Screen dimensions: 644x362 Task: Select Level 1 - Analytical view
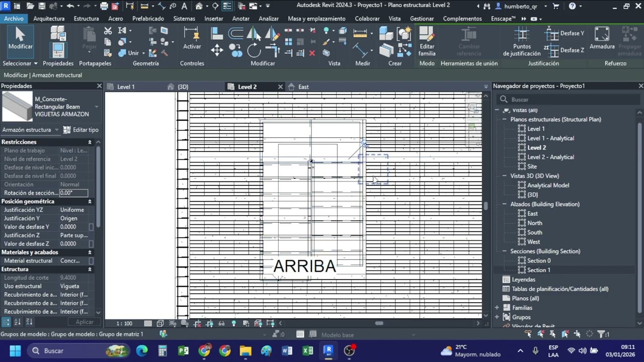click(550, 138)
